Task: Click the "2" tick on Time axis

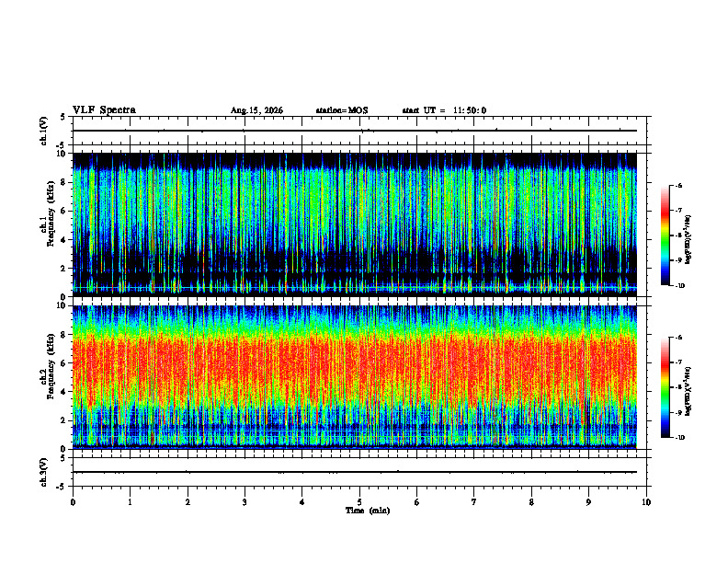Action: 188,502
